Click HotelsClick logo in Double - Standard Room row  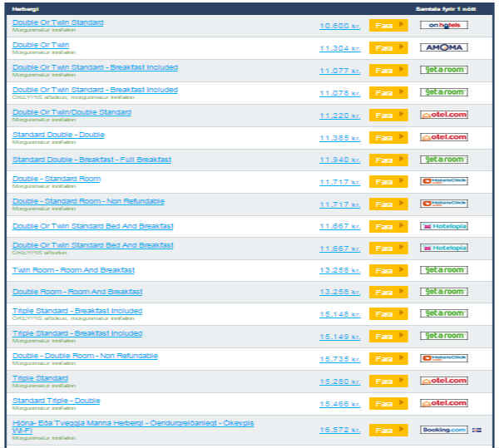444,181
